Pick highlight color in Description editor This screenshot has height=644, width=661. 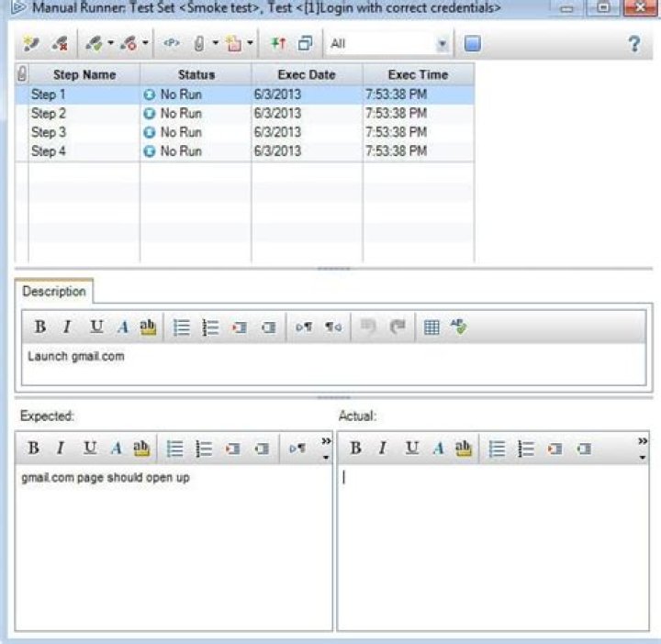click(x=147, y=328)
